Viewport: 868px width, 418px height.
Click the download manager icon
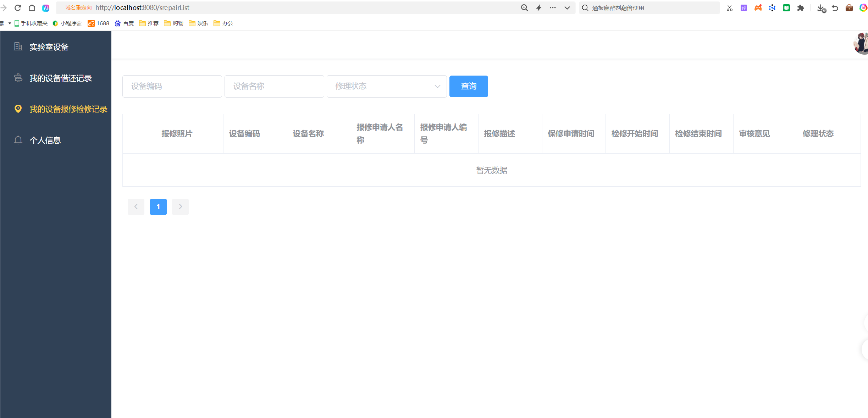[x=821, y=8]
